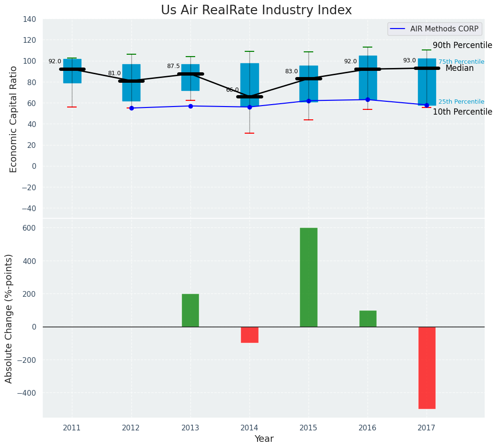Click the blue data point at 2014
This screenshot has height=448, width=497.
pos(249,107)
